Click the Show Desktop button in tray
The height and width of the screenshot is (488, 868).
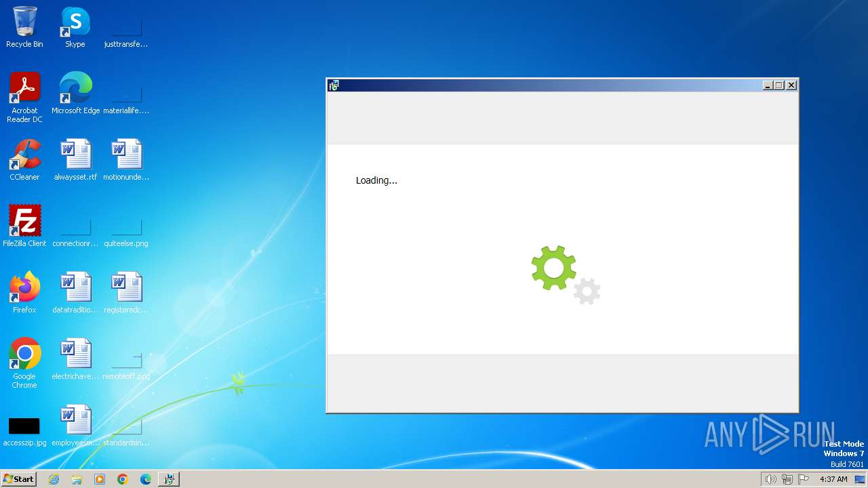coord(861,479)
